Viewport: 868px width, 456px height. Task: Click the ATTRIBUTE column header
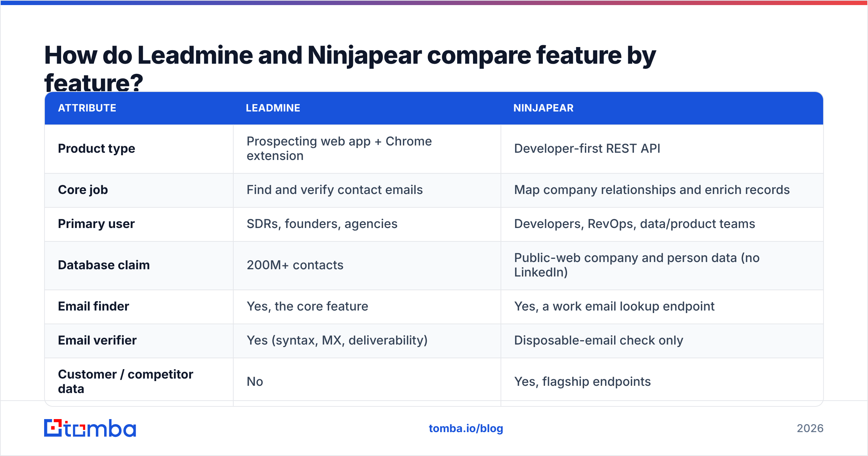click(x=87, y=108)
